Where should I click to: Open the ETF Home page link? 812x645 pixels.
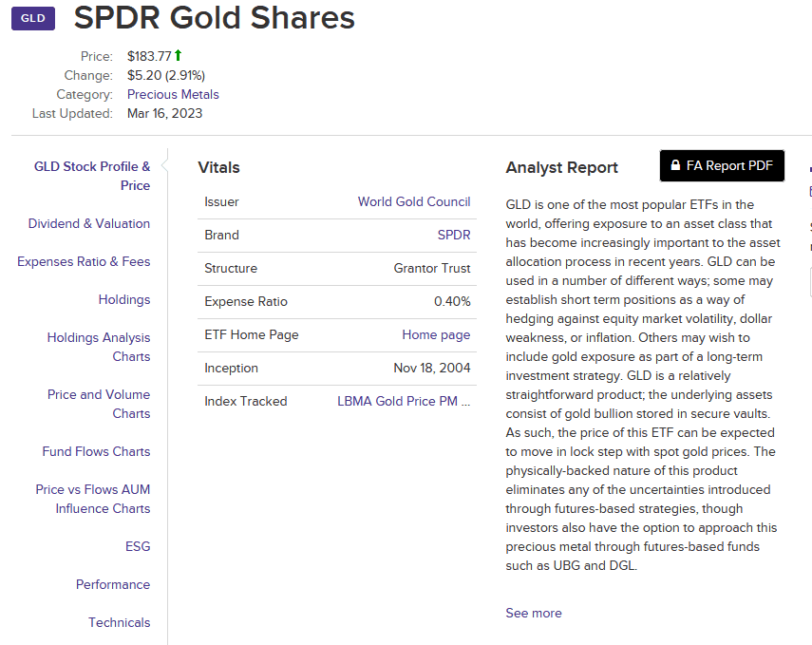tap(436, 334)
